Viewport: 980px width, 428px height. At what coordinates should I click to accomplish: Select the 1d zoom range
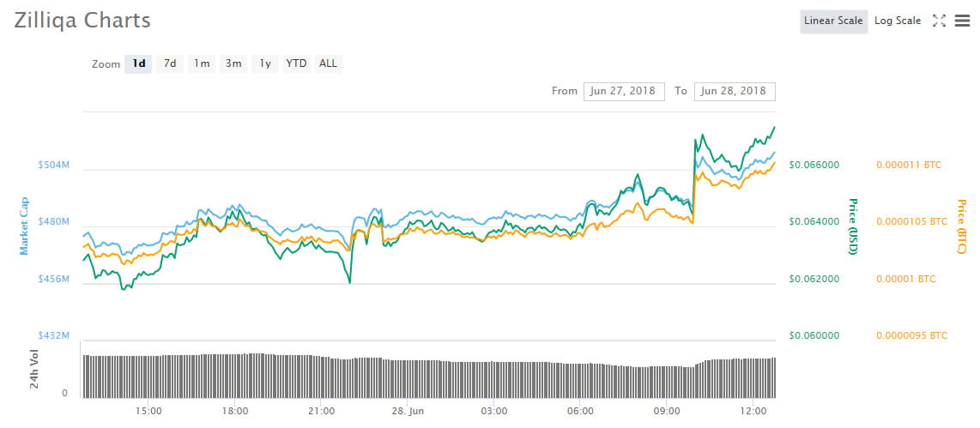pos(139,63)
